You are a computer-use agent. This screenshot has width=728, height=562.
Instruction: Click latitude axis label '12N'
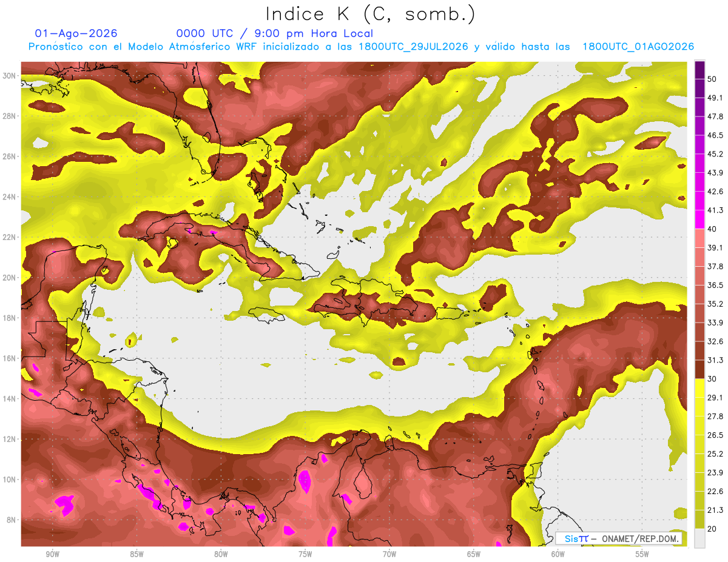tap(8, 439)
